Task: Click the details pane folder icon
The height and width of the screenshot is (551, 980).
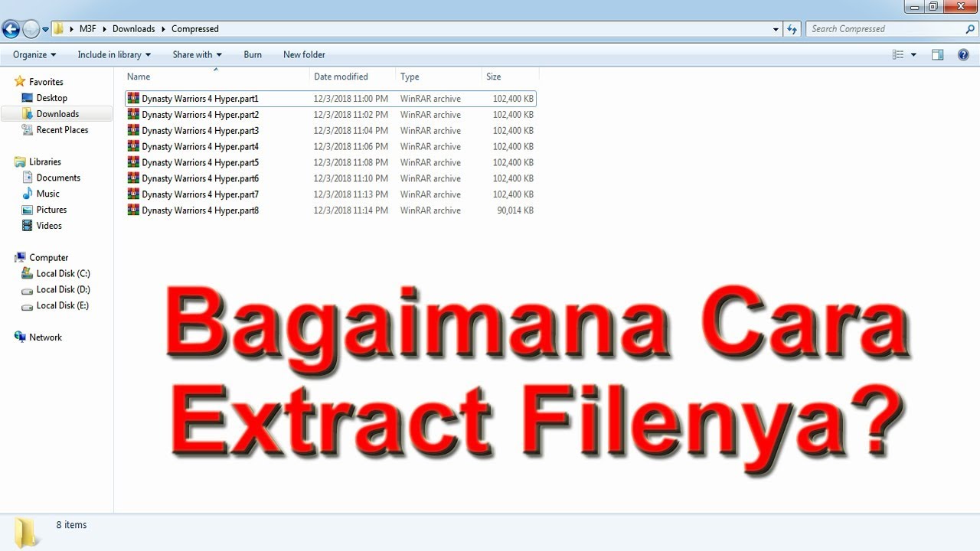Action: pos(27,532)
